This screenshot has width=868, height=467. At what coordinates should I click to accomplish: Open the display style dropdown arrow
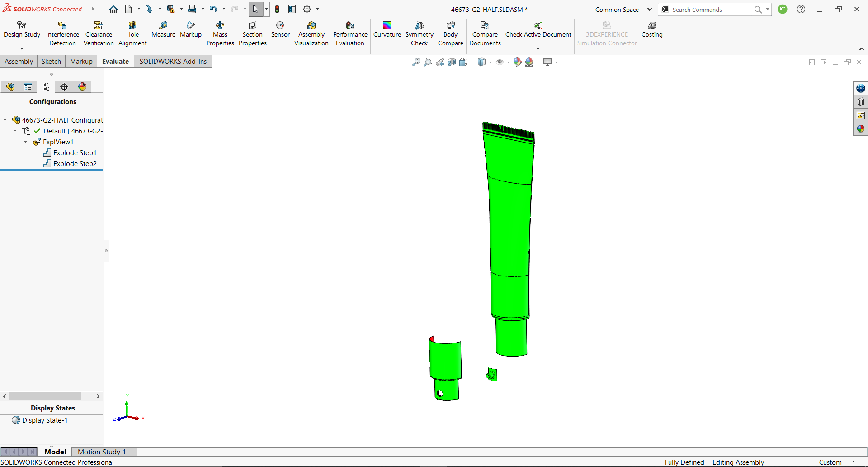click(x=489, y=62)
